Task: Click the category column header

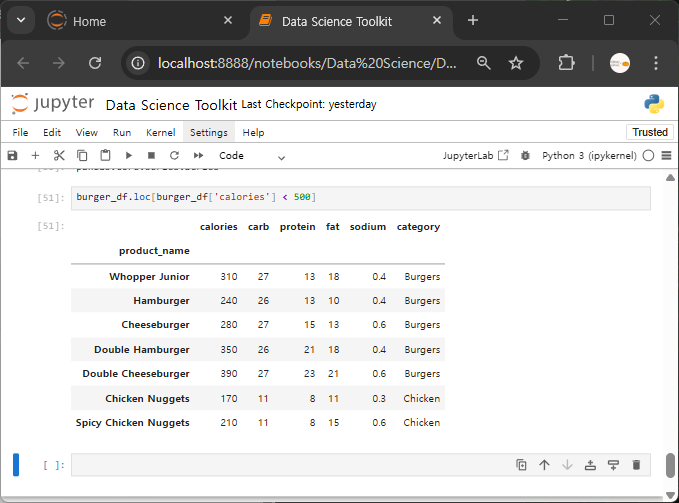Action: pyautogui.click(x=418, y=227)
